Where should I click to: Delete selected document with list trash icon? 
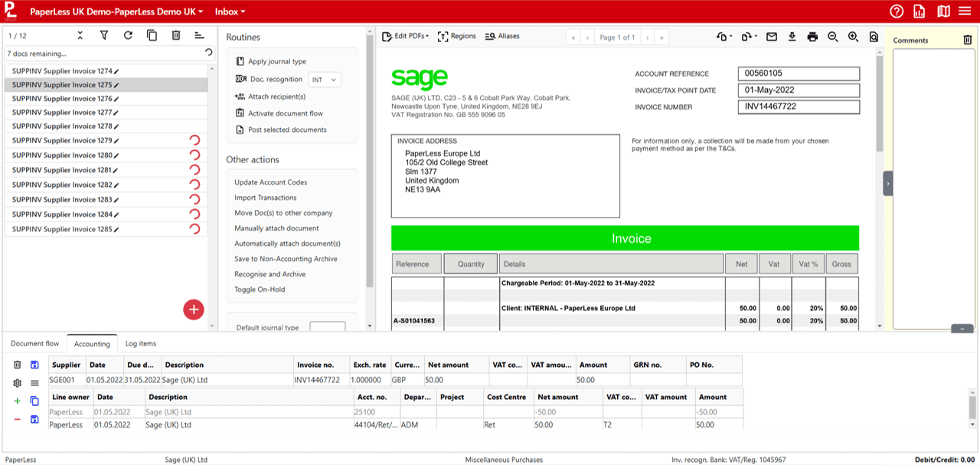[176, 35]
